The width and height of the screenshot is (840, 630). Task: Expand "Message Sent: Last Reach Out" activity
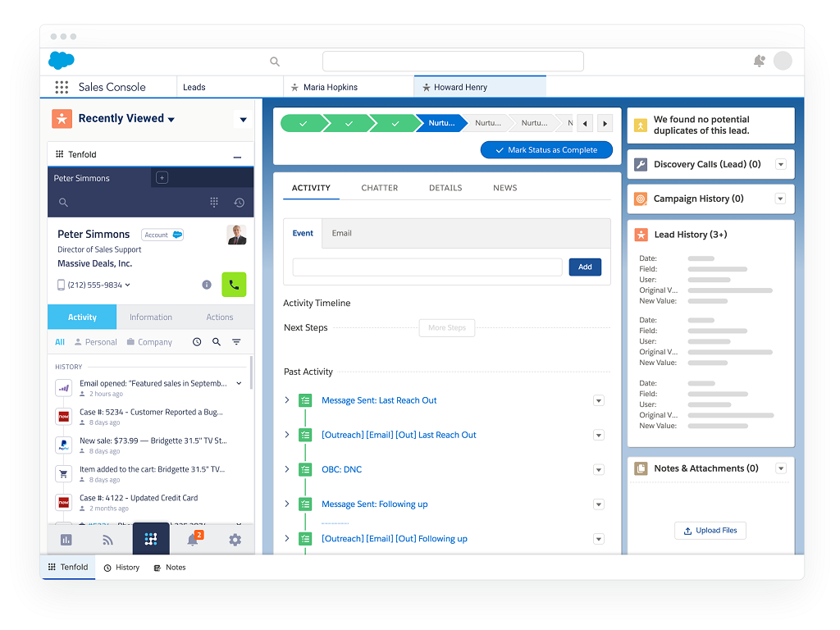tap(286, 400)
